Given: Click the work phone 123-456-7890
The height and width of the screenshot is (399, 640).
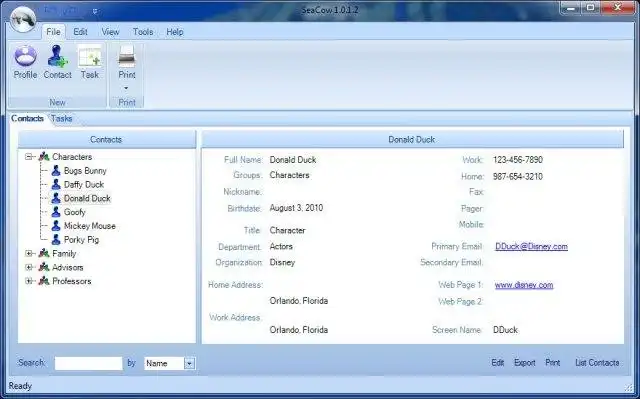Looking at the screenshot, I should point(518,160).
